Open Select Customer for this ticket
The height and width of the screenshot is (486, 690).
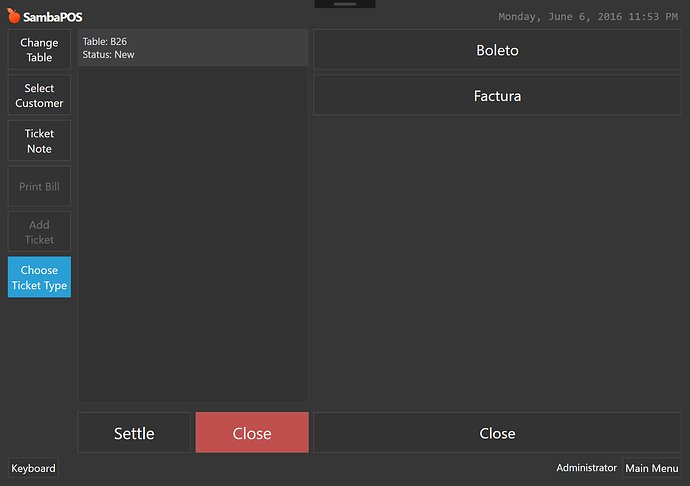coord(39,95)
